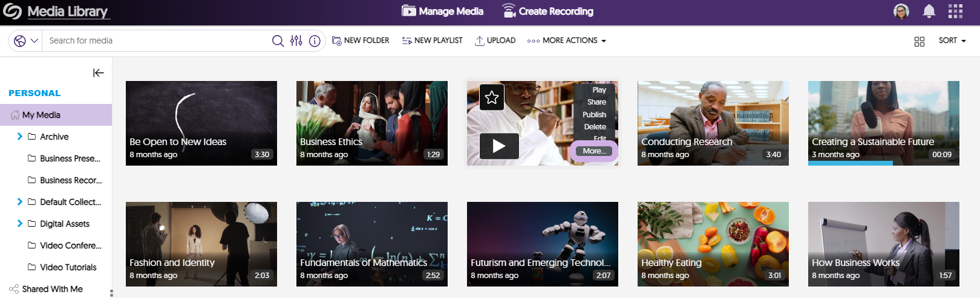Expand the Digital Assets folder
This screenshot has width=980, height=298.
pyautogui.click(x=20, y=224)
